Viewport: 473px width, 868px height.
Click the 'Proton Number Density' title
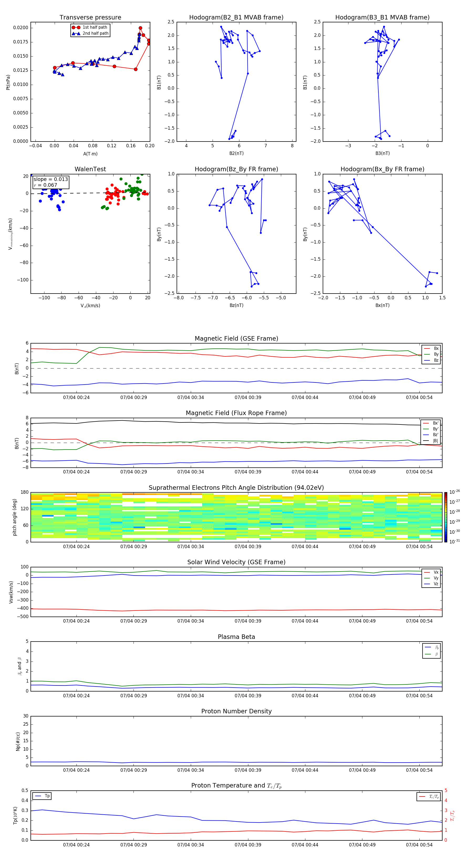pyautogui.click(x=236, y=711)
